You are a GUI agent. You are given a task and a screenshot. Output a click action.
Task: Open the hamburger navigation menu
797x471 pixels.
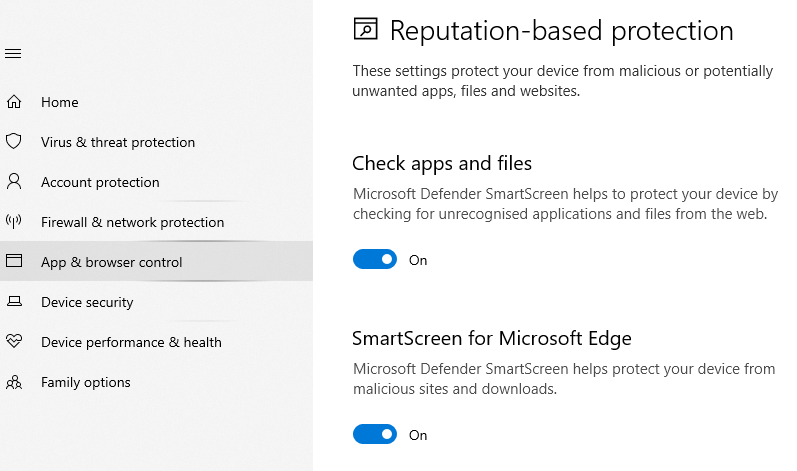pyautogui.click(x=13, y=54)
